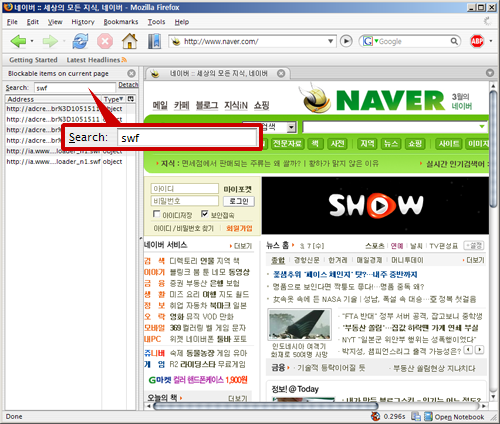This screenshot has height=424, width=500.
Task: Open the Help menu
Action: (x=182, y=22)
